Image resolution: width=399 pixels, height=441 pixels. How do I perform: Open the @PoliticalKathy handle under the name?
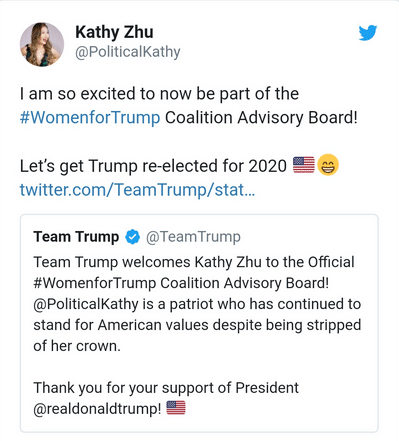point(128,52)
